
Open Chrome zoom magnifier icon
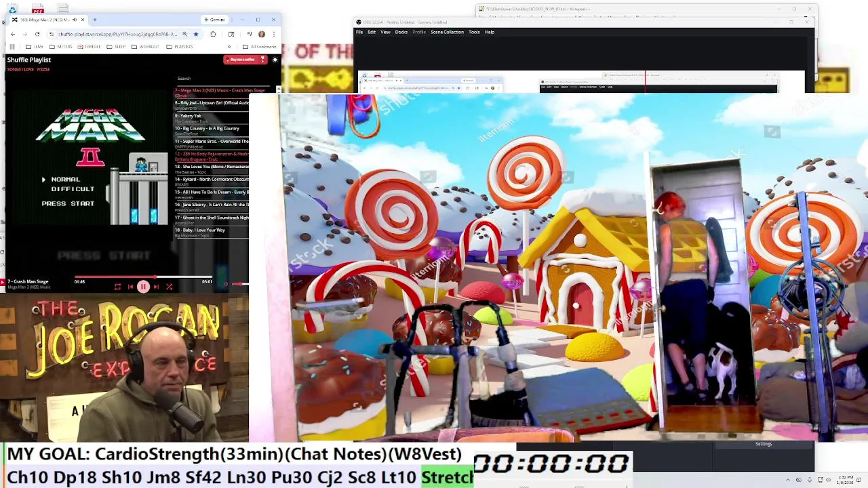(x=184, y=34)
